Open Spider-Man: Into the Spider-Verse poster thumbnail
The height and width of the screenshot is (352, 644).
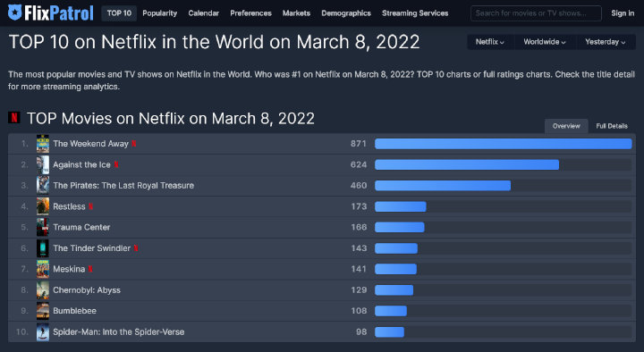[x=43, y=331]
